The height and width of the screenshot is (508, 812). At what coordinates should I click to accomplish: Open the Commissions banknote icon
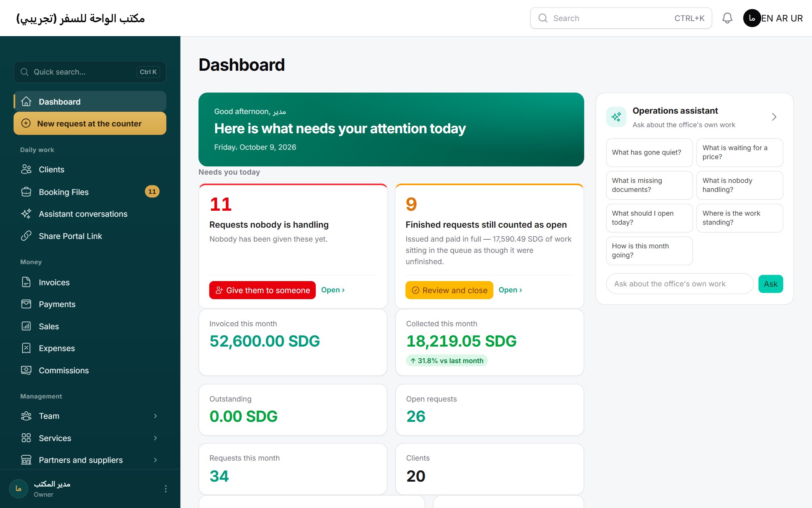pyautogui.click(x=26, y=370)
